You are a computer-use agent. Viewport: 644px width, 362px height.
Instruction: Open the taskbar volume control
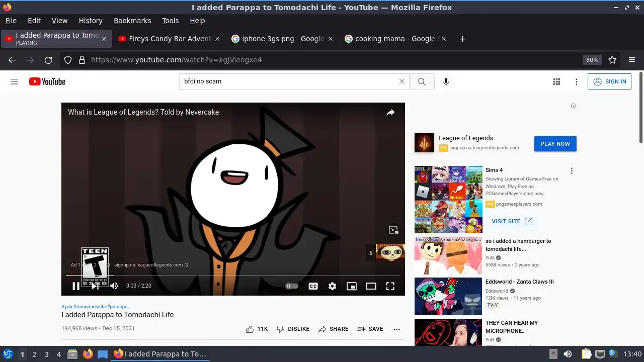568,354
